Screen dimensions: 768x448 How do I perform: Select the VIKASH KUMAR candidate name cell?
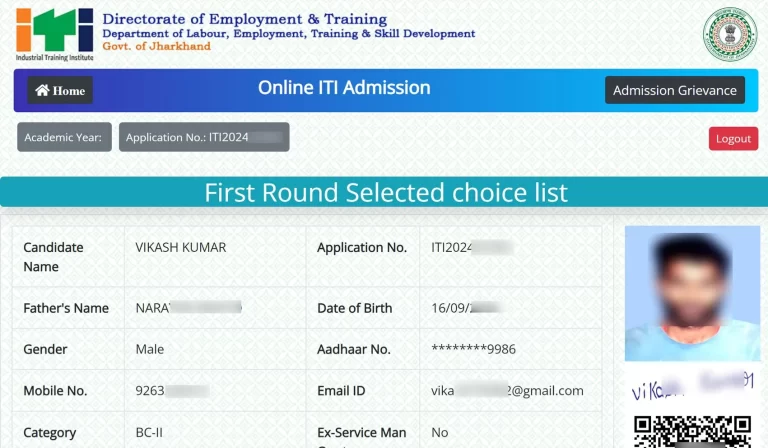181,247
